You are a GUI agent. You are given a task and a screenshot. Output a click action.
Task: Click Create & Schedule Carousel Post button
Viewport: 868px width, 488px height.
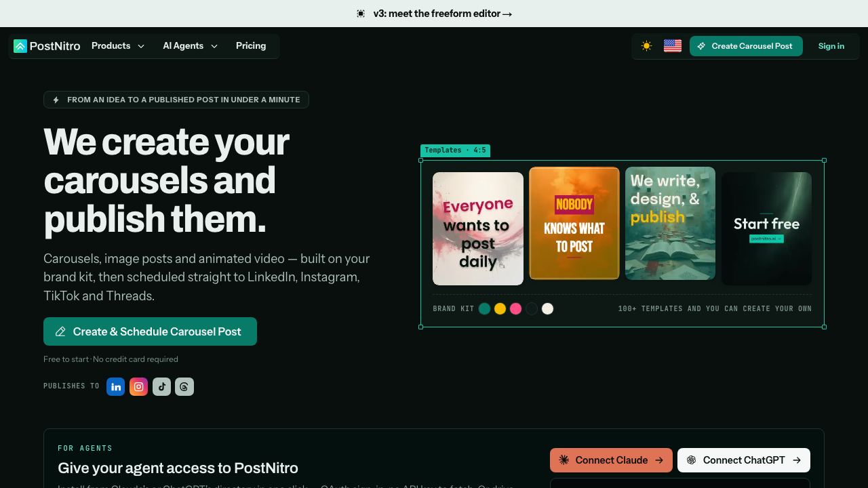click(150, 331)
